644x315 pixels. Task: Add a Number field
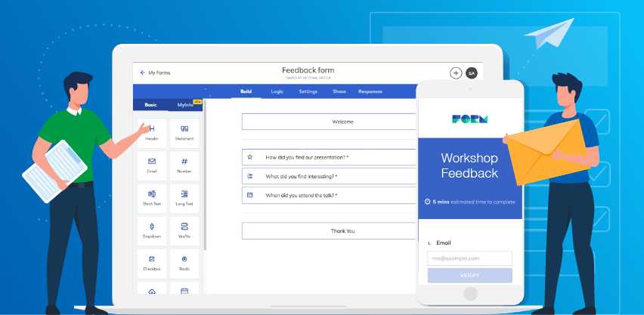pos(184,165)
